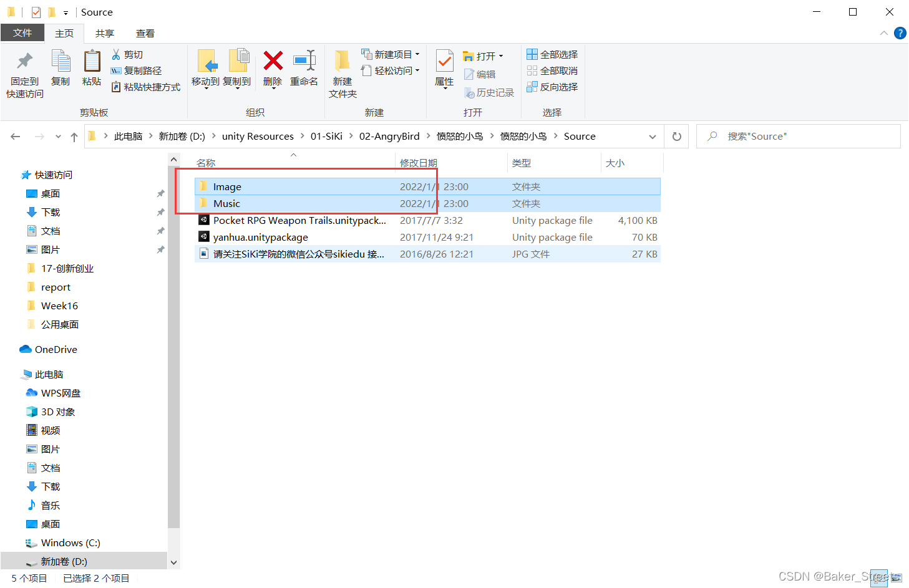
Task: Copy path of selected items
Action: click(136, 71)
